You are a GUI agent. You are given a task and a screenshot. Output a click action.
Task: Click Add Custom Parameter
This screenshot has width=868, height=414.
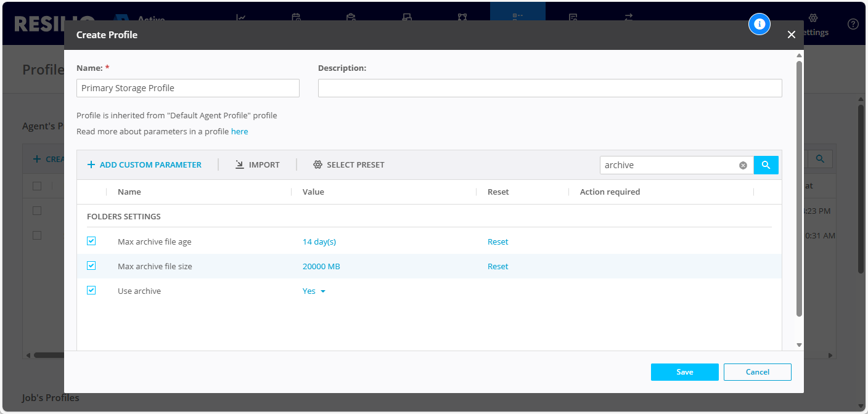144,165
